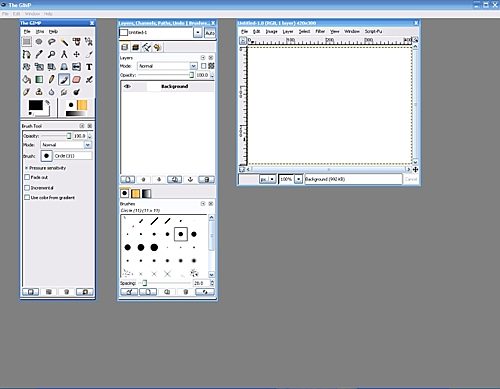Hide the Background layer eye icon

point(127,86)
